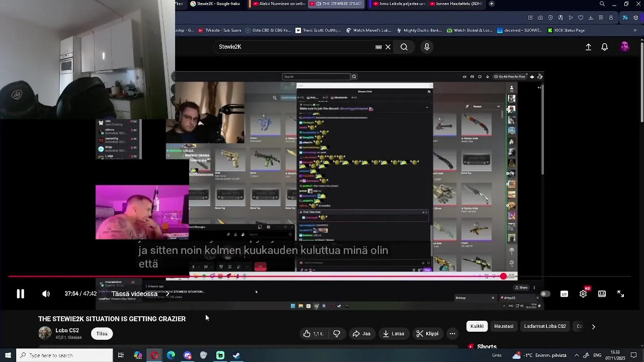
Task: Like the video with thumbs up
Action: (314, 334)
